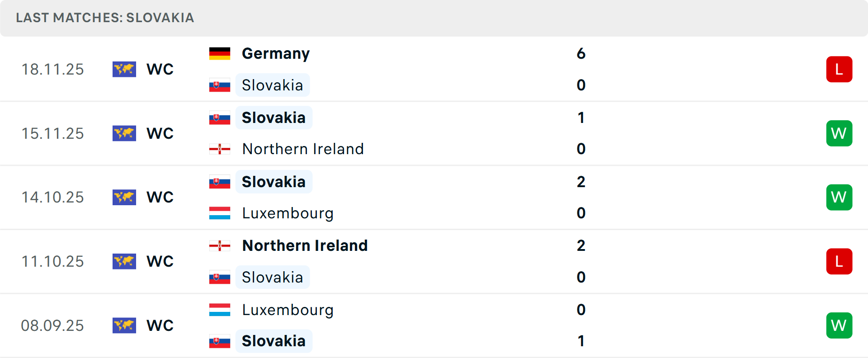This screenshot has width=868, height=358.
Task: Click the 18.11.25 match date
Action: 52,69
